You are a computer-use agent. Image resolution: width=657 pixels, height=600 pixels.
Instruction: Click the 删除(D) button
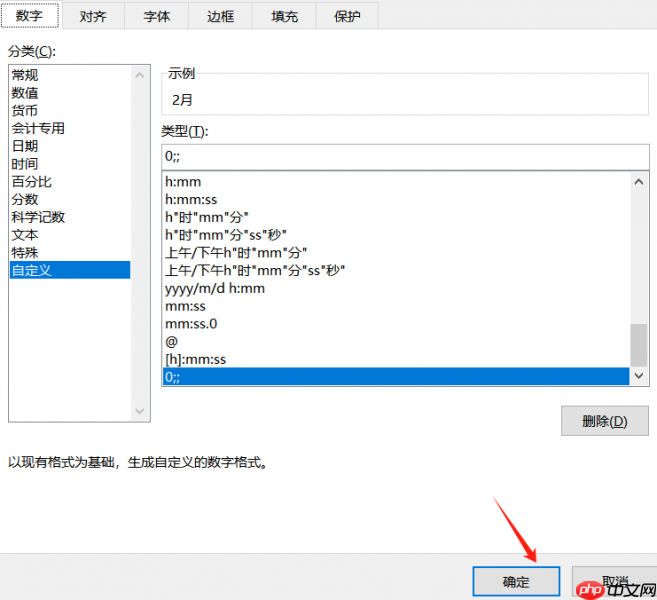[x=605, y=421]
